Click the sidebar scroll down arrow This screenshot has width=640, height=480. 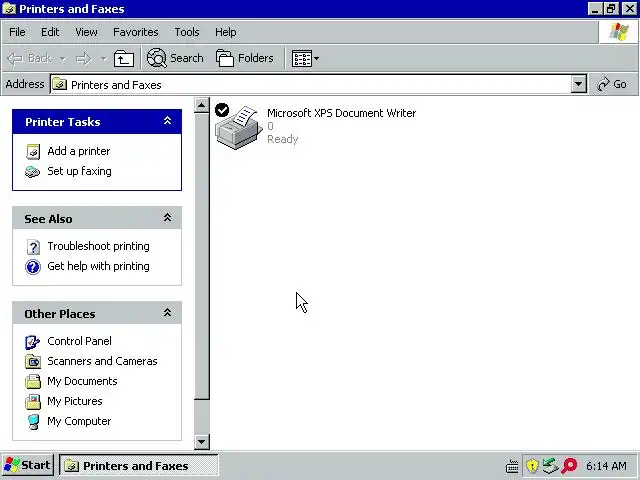pos(201,441)
